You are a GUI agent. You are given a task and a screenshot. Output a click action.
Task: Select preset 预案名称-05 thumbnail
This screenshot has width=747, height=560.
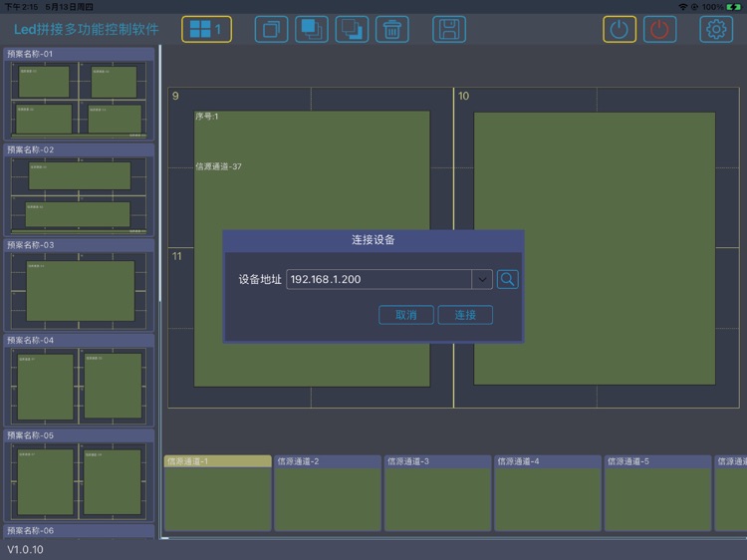coord(79,475)
